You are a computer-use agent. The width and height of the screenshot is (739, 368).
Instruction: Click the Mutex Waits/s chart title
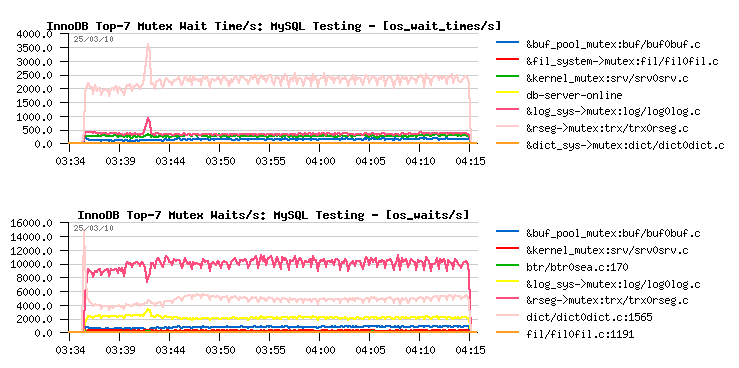273,215
